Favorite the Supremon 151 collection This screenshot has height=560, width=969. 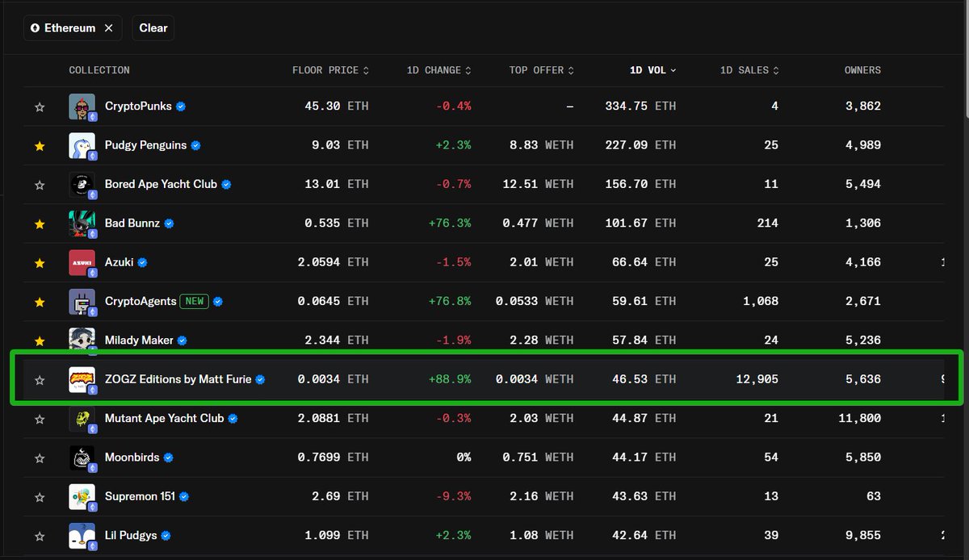[40, 497]
